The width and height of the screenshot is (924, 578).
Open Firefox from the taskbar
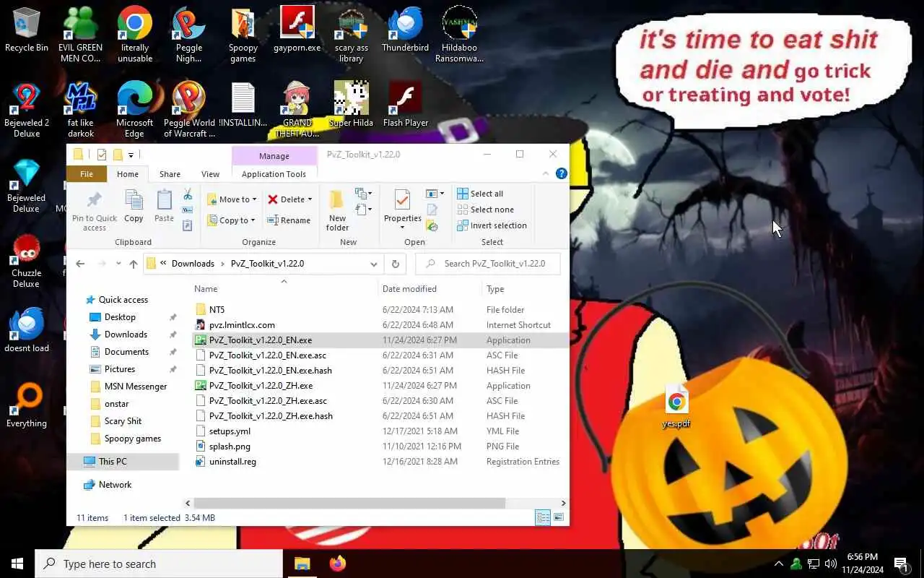[x=337, y=564]
